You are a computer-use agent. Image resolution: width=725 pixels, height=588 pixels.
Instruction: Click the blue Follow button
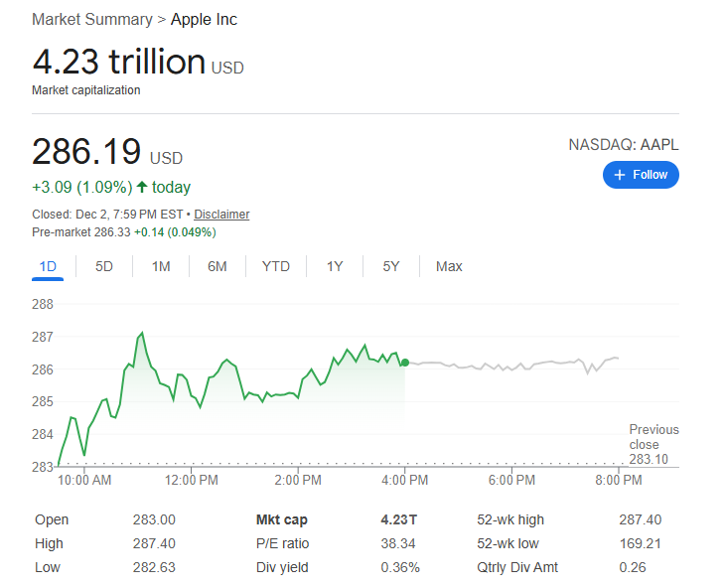pos(641,175)
